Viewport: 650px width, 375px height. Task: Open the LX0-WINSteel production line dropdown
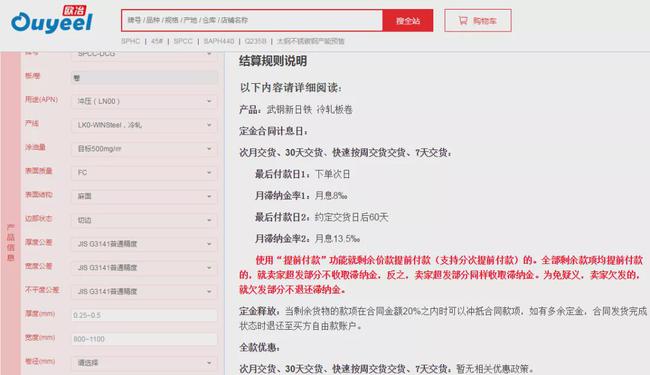click(x=144, y=125)
